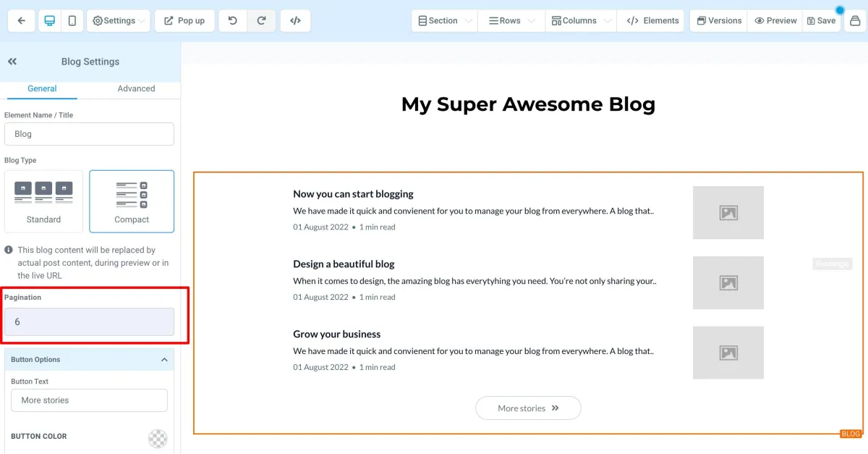868x454 pixels.
Task: Open the Button Color swatch
Action: click(158, 438)
